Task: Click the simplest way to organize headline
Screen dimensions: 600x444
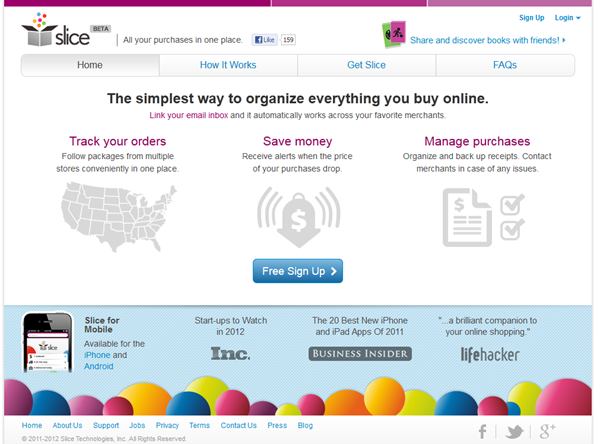Action: pos(298,99)
